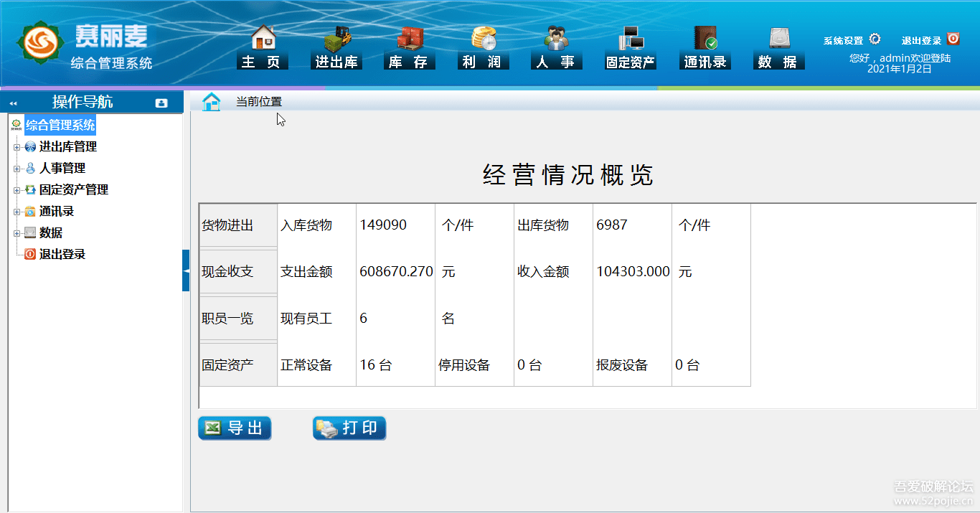Expand the 通讯录 tree node in sidebar

(17, 212)
